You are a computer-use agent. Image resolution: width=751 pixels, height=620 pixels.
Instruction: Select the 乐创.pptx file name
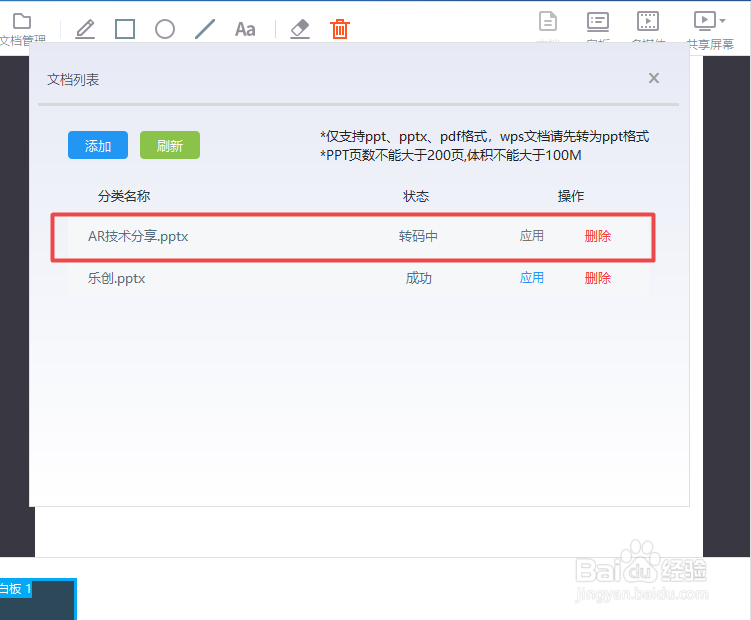[x=116, y=278]
